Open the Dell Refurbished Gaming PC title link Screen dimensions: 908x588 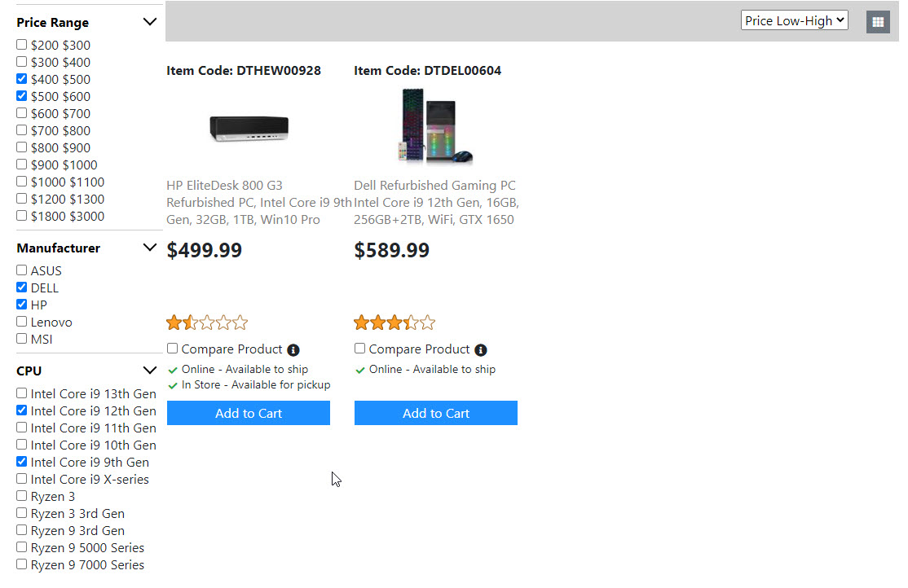click(436, 203)
